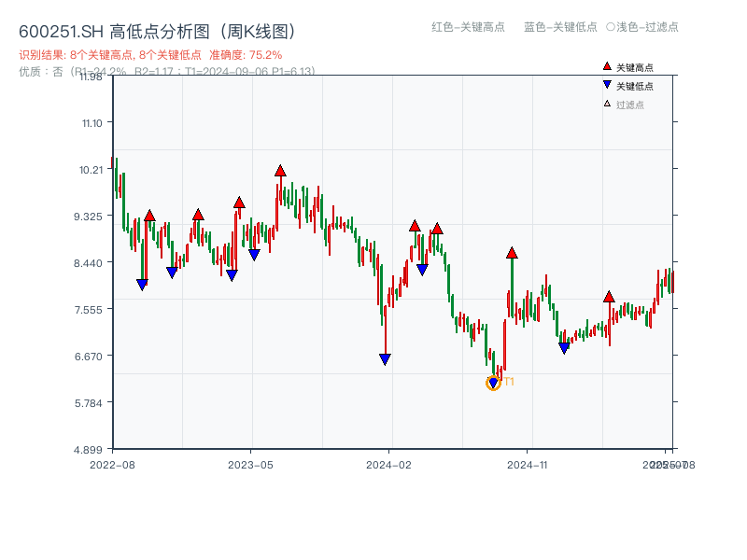Click the 11.10 price axis label
The width and height of the screenshot is (747, 560).
point(91,123)
